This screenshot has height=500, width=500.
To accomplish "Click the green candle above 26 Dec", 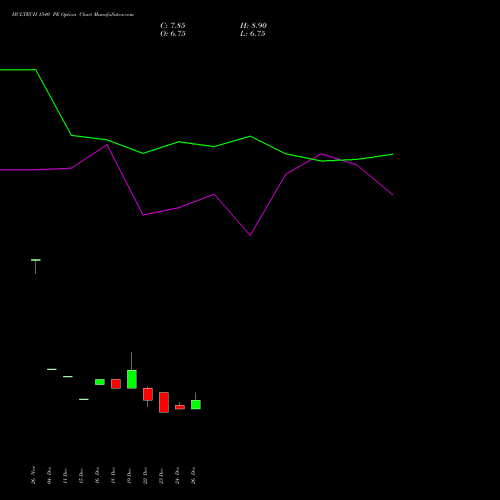I will tap(196, 404).
